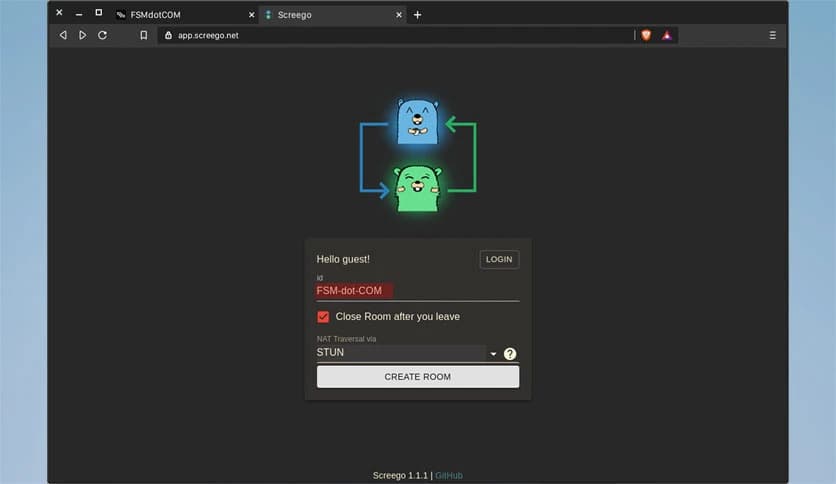The image size is (836, 484).
Task: Click the Hello guest! text
Action: point(343,259)
